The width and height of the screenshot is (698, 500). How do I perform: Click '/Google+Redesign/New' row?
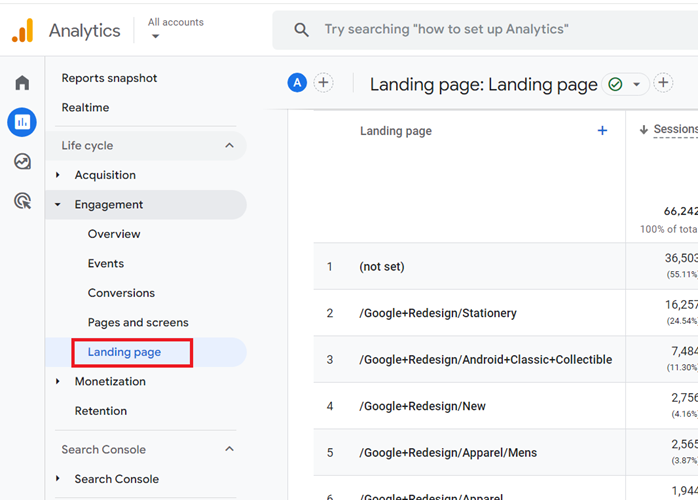[x=505, y=406]
